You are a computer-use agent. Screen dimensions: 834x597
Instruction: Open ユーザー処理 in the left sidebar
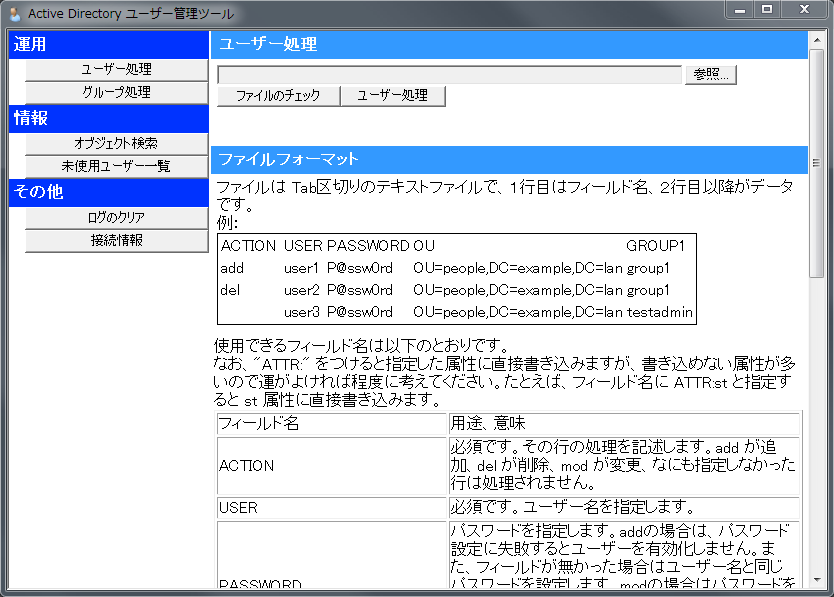click(x=116, y=70)
